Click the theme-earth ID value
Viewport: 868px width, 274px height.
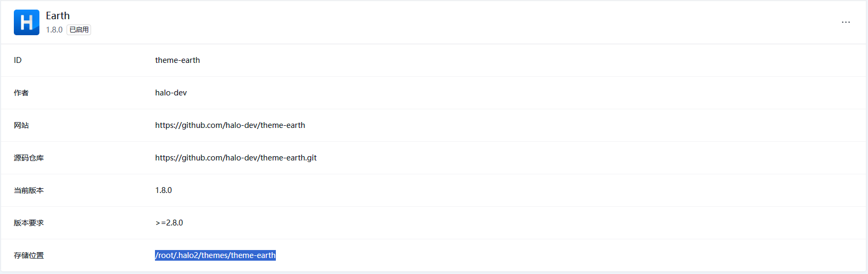(x=177, y=60)
